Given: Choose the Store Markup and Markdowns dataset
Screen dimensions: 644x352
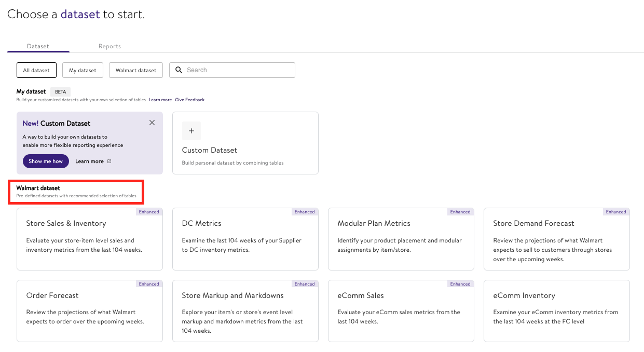Looking at the screenshot, I should [245, 311].
